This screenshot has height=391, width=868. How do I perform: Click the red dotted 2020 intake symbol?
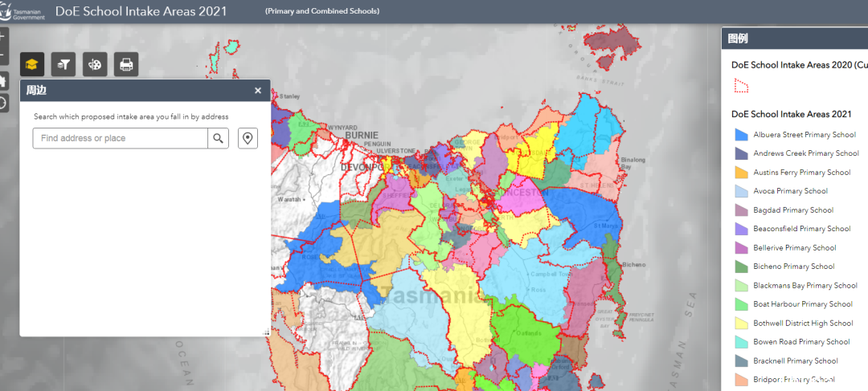741,85
